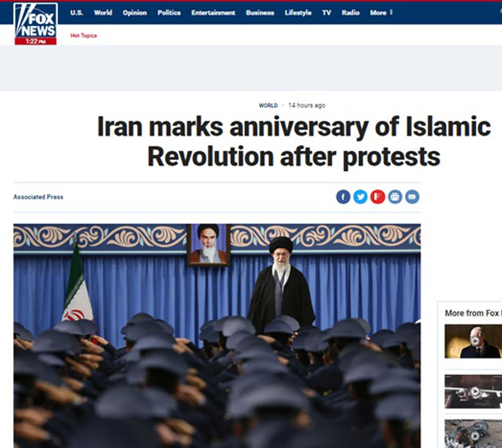Play the third sidebar video thumbnail

tap(474, 434)
